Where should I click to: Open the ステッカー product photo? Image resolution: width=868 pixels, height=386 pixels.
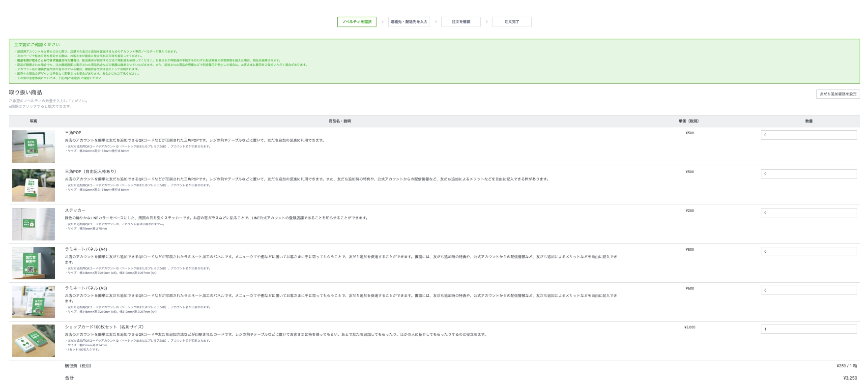click(33, 224)
